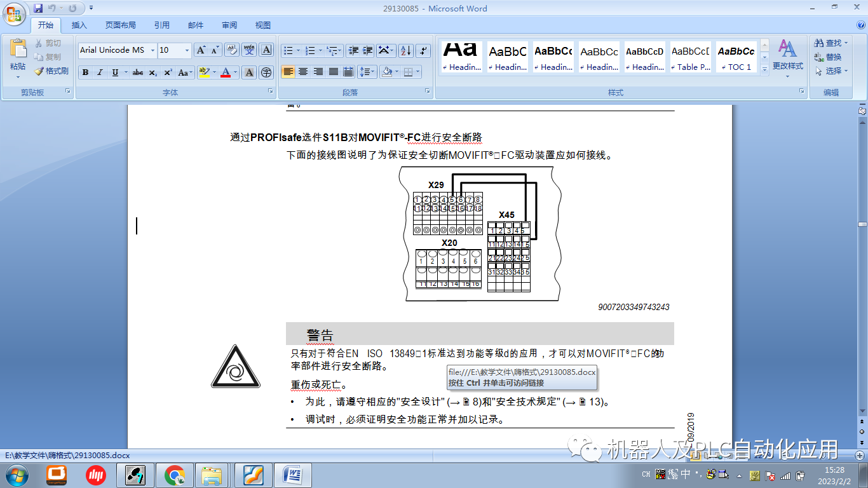
Task: Toggle bold formatting on selected text
Action: (x=85, y=72)
